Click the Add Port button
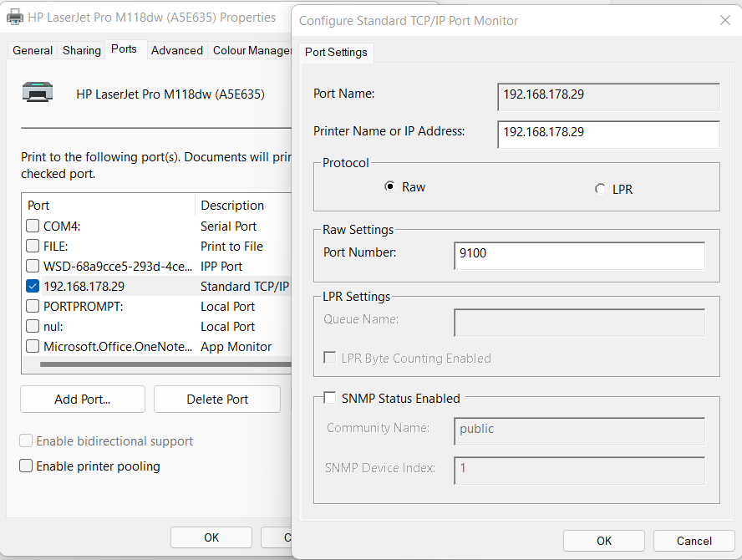742x560 pixels. (x=82, y=399)
